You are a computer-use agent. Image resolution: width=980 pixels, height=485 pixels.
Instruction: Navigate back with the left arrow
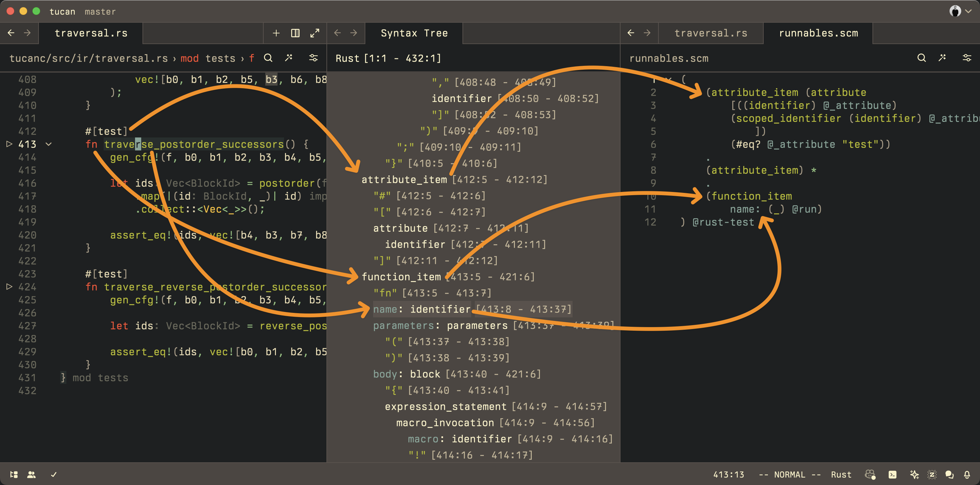pyautogui.click(x=11, y=33)
